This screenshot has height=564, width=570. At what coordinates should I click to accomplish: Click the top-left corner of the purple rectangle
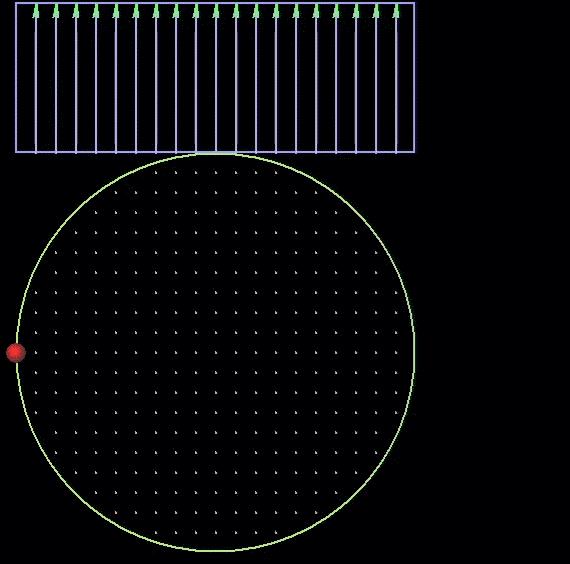click(x=16, y=3)
